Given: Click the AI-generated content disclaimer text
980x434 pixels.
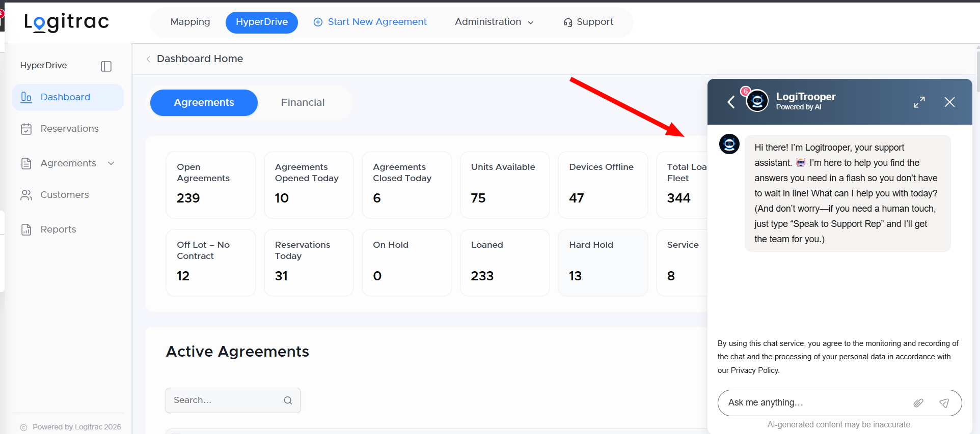Looking at the screenshot, I should [839, 425].
